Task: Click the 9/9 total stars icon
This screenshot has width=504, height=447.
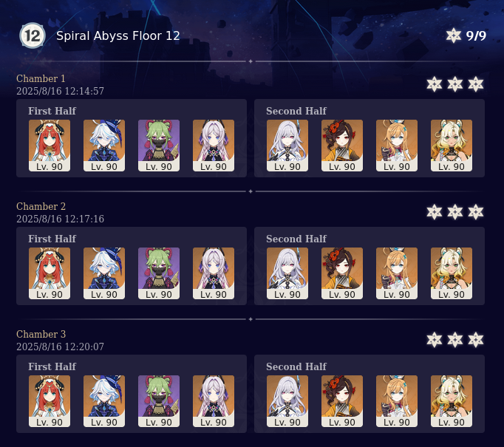Action: pyautogui.click(x=454, y=35)
